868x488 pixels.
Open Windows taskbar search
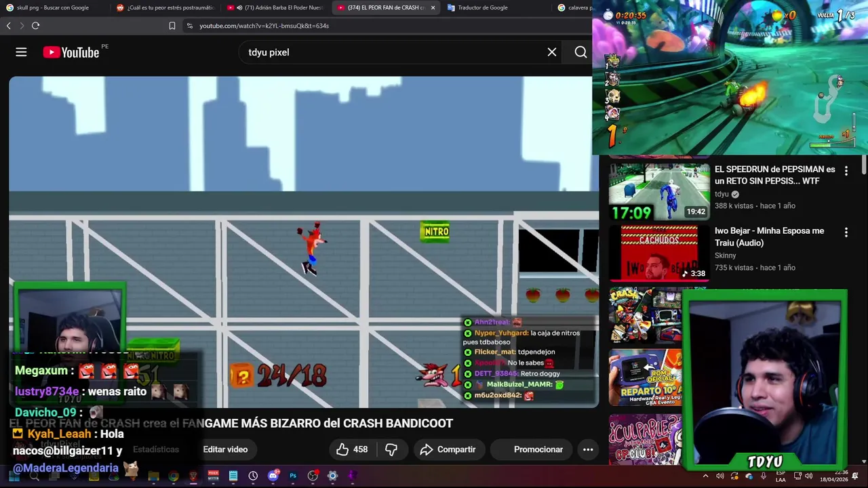point(34,476)
